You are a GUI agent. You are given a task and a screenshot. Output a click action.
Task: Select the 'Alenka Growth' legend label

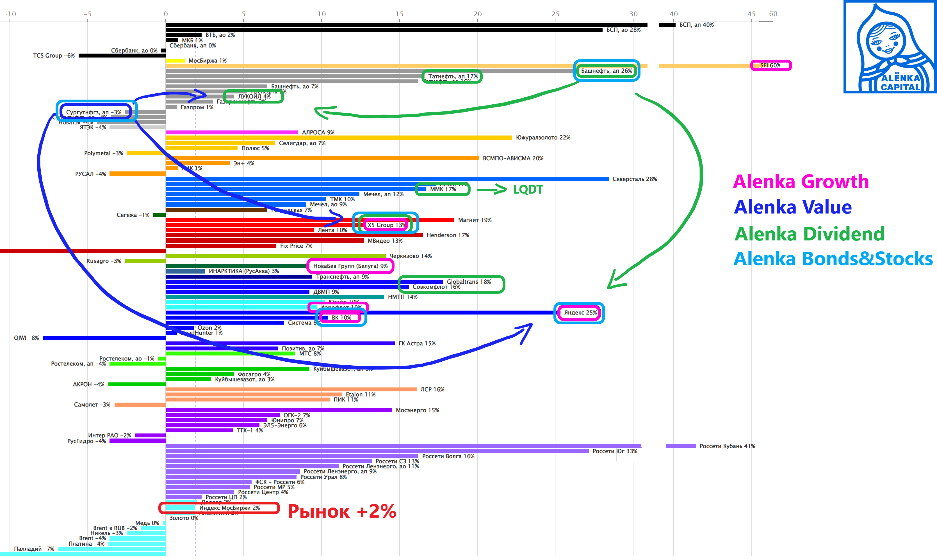pyautogui.click(x=801, y=182)
